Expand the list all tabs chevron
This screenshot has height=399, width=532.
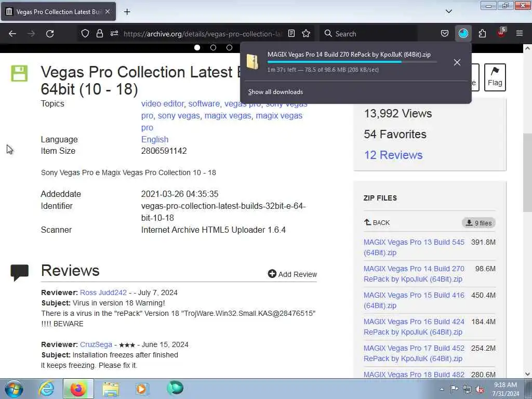pyautogui.click(x=449, y=11)
